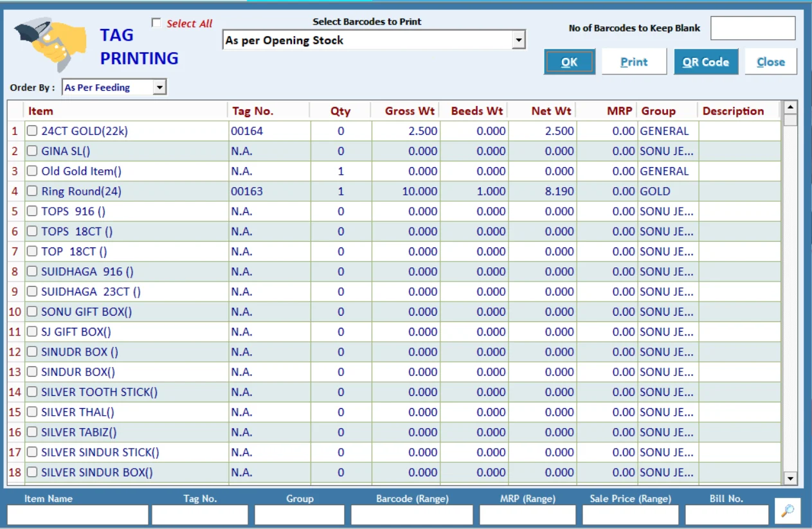The image size is (812, 529).
Task: Click the Print button
Action: pyautogui.click(x=634, y=62)
